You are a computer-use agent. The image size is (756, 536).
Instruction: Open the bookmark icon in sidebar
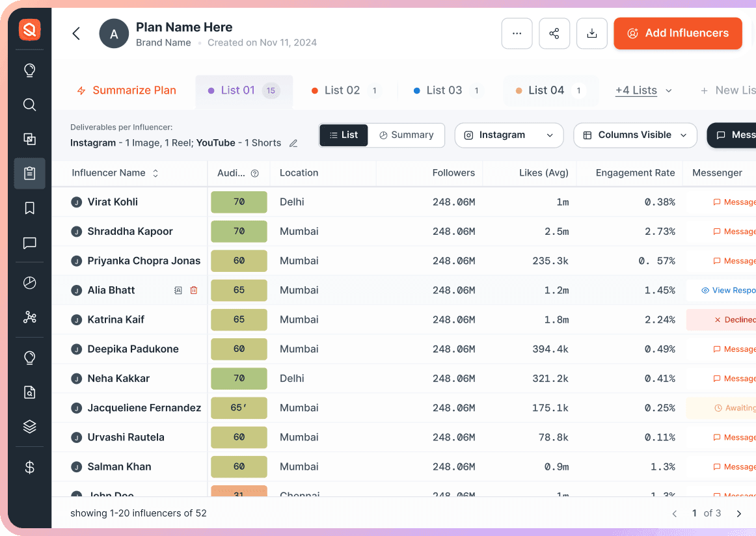click(x=29, y=208)
